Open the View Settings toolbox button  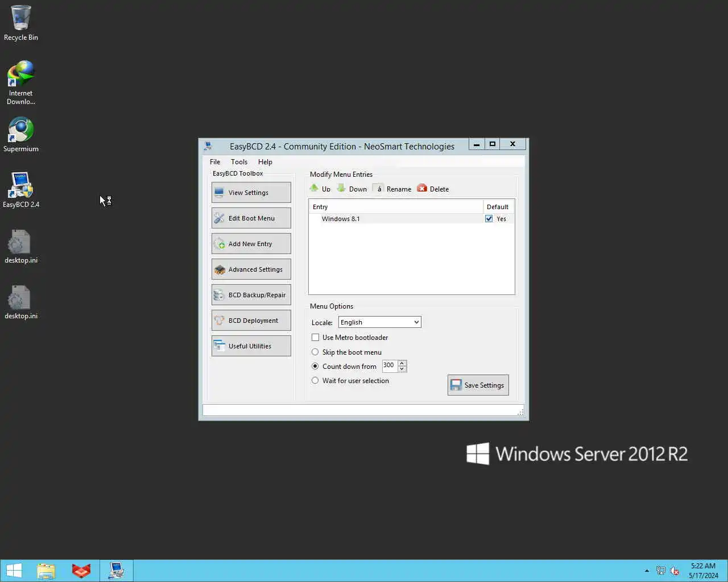click(251, 193)
